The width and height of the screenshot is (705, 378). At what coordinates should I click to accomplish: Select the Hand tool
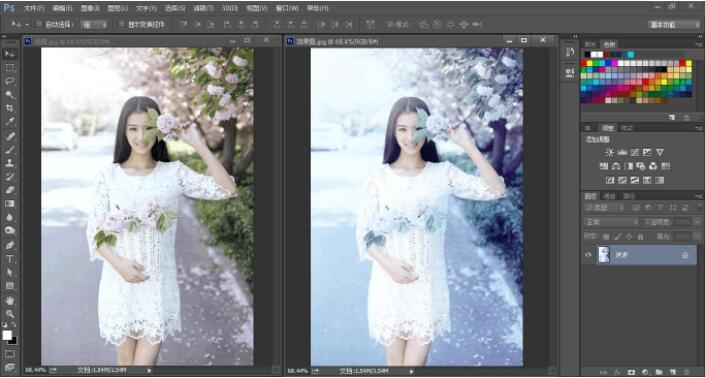tap(9, 300)
